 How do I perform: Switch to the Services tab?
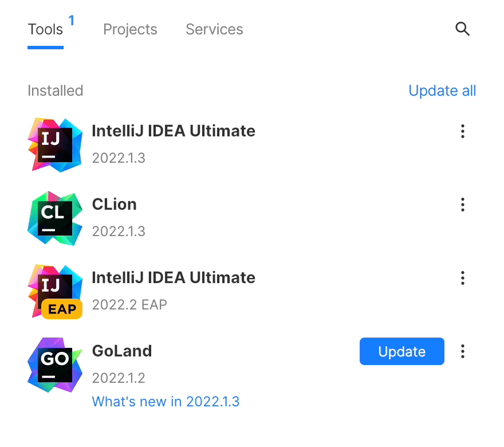click(214, 29)
